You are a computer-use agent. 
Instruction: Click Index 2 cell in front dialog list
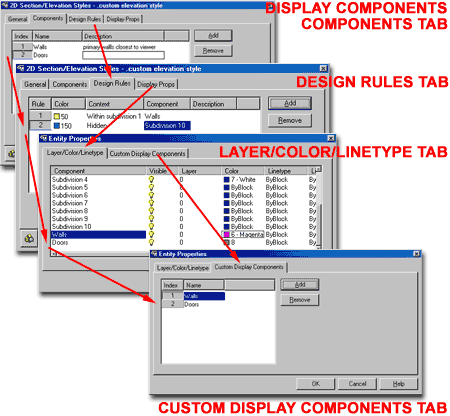pos(172,304)
